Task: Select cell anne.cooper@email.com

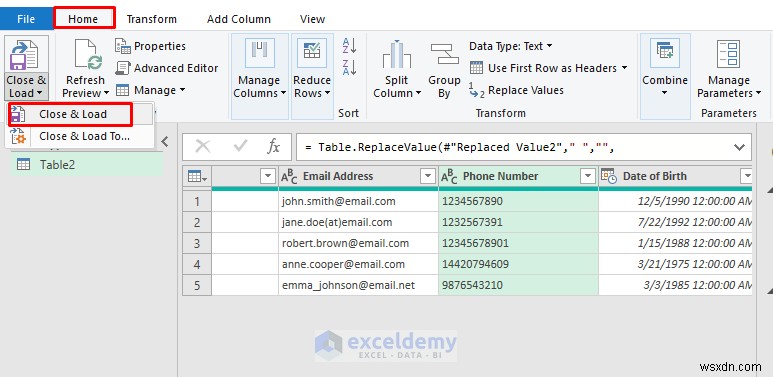Action: coord(358,264)
